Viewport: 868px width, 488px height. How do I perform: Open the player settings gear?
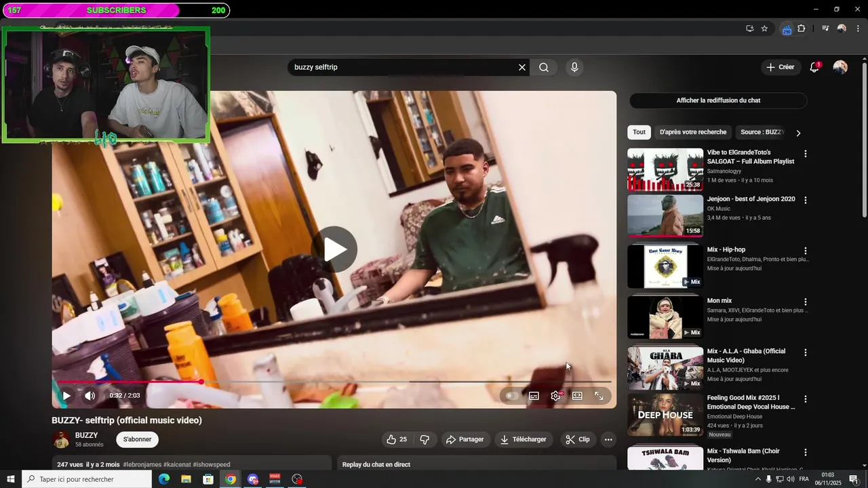coord(555,396)
